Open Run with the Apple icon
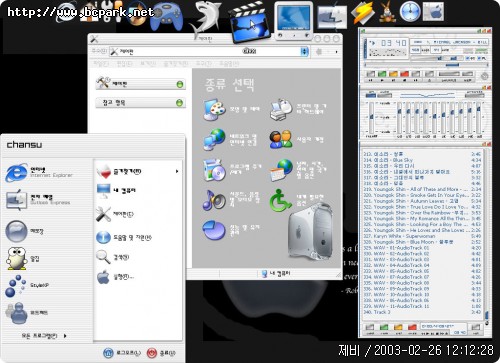The height and width of the screenshot is (363, 500). pyautogui.click(x=115, y=277)
